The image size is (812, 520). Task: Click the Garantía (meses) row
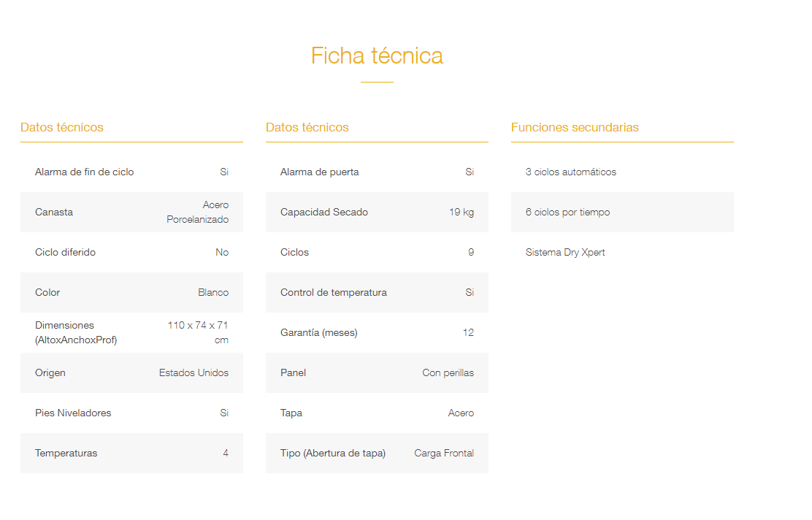point(377,332)
